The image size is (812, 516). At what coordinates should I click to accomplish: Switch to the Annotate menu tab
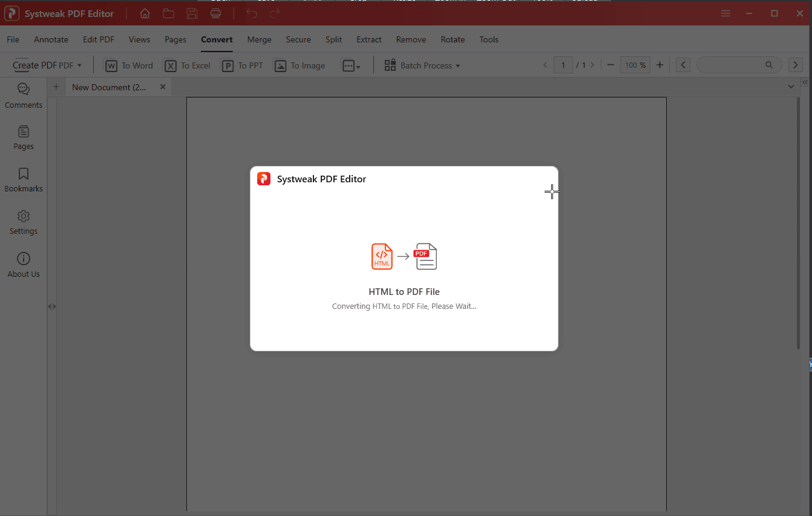(x=51, y=39)
